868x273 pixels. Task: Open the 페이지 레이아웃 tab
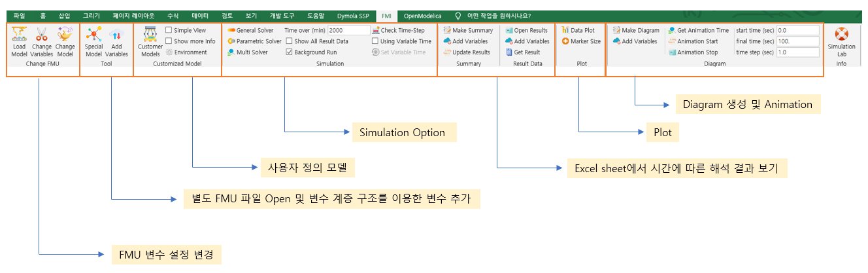(134, 14)
